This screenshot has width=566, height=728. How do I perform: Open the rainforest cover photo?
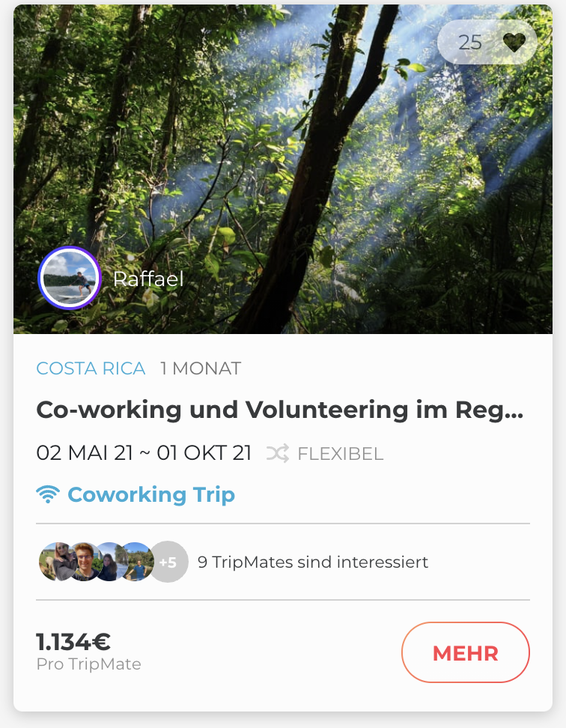click(x=284, y=150)
